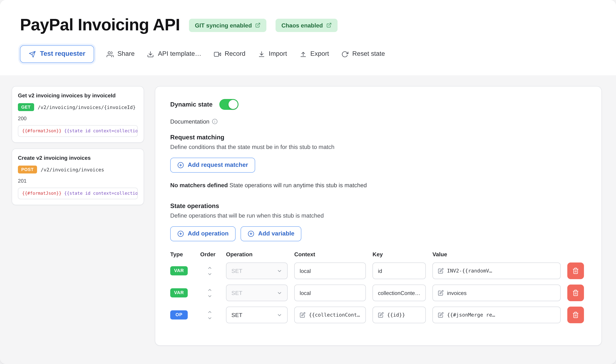The width and height of the screenshot is (616, 364).
Task: Open GIT syncing external link icon
Action: 258,25
